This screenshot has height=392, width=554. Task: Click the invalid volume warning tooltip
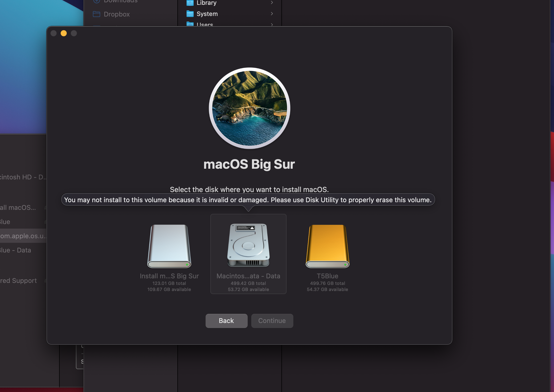(x=248, y=200)
